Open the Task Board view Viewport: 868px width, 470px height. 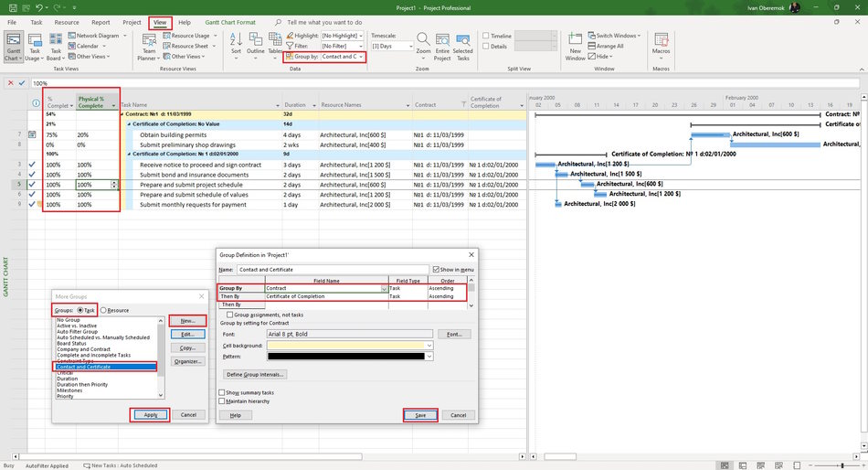click(56, 47)
